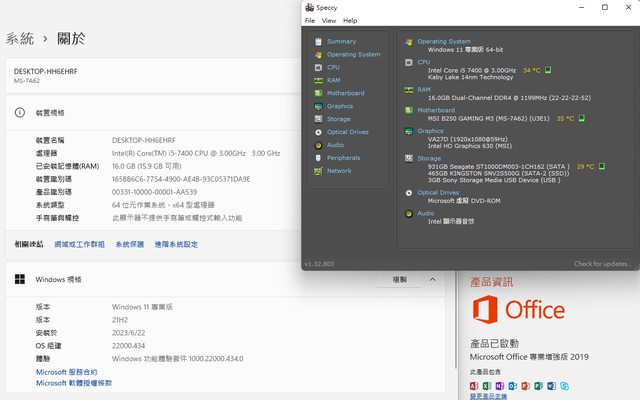The height and width of the screenshot is (400, 640).
Task: Open Optical Drives in the sidebar
Action: 347,132
